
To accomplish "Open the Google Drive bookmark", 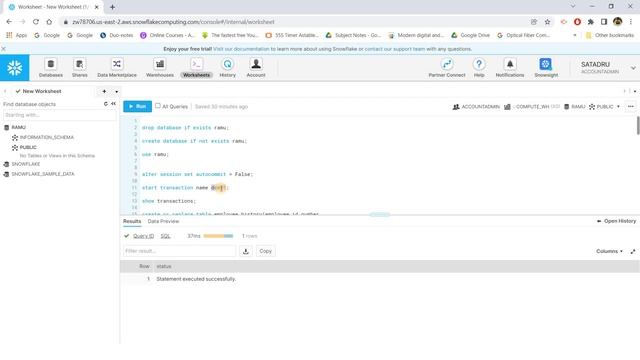I will pyautogui.click(x=470, y=36).
